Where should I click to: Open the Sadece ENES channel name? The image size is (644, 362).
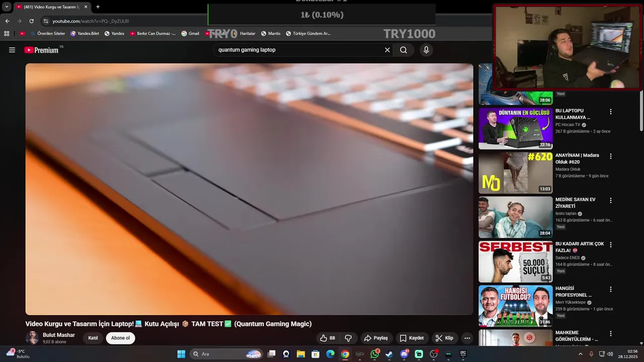point(568,258)
